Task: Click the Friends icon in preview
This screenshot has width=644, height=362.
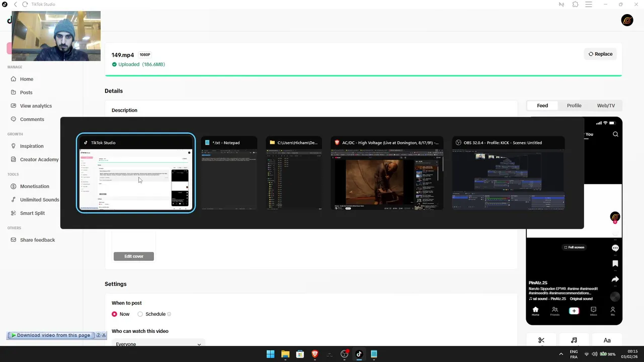Action: (x=554, y=311)
